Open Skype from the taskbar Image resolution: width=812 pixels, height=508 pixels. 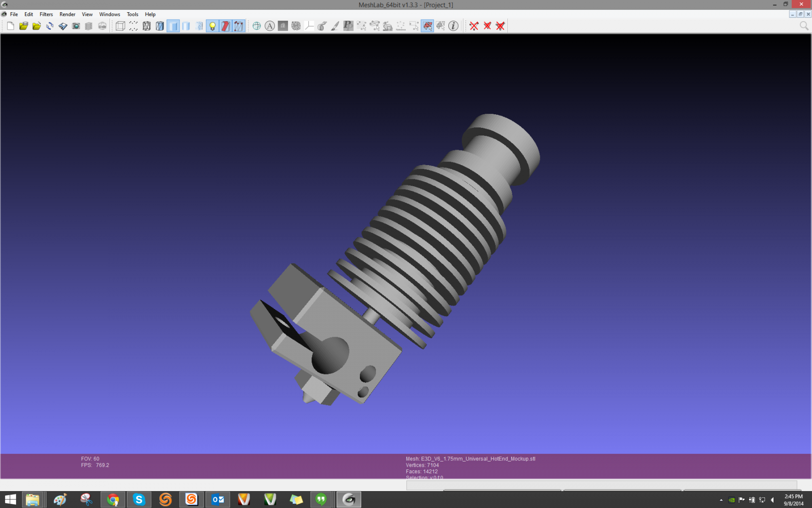pos(139,500)
